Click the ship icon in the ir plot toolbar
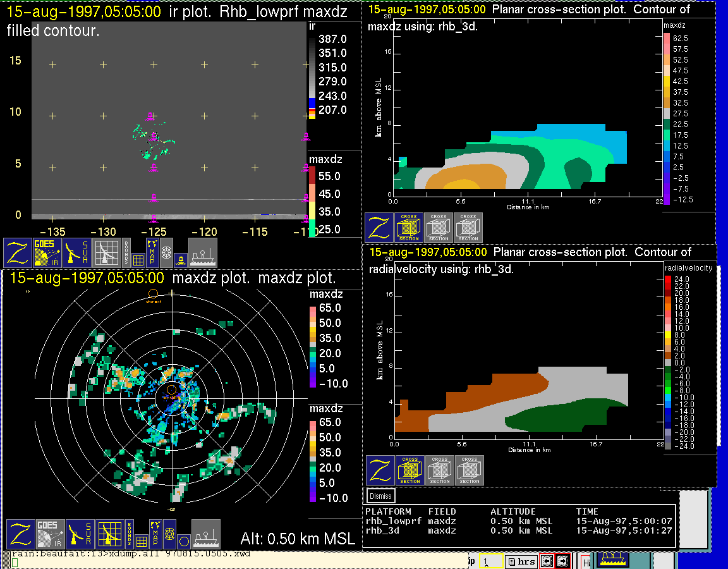Viewport: 728px width, 569px height. click(203, 253)
